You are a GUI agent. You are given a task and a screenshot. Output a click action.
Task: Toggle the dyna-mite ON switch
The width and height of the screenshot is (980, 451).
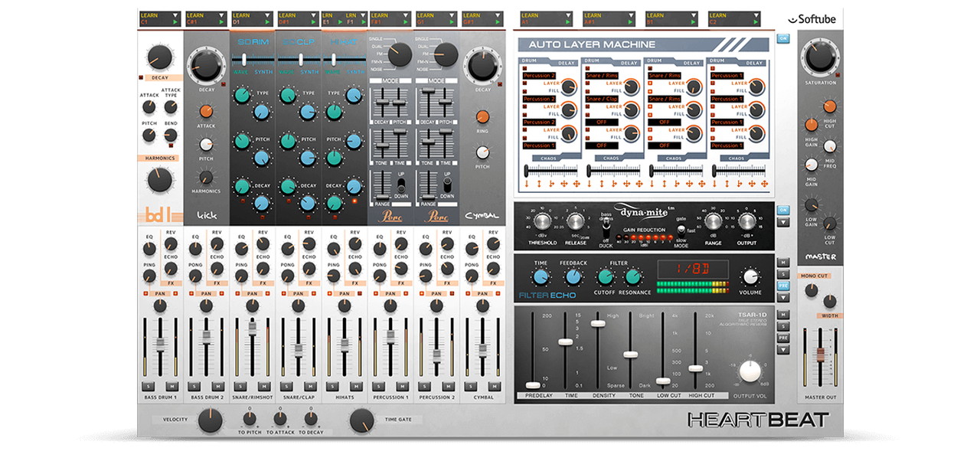[782, 210]
